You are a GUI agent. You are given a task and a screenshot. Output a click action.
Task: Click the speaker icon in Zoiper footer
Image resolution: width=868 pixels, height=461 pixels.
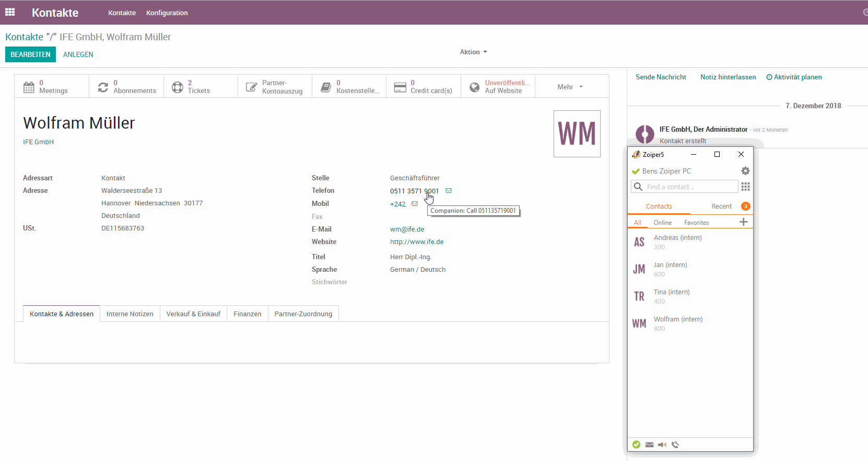(662, 445)
